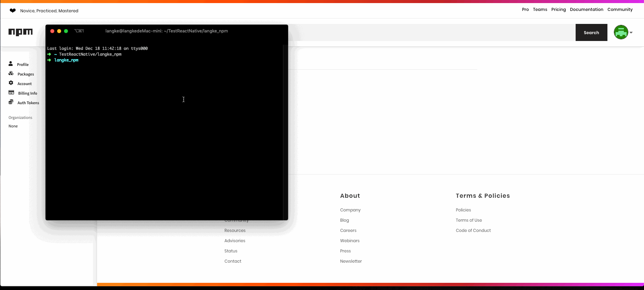The image size is (644, 290).
Task: Click the Terms & Policies heading
Action: click(x=483, y=196)
